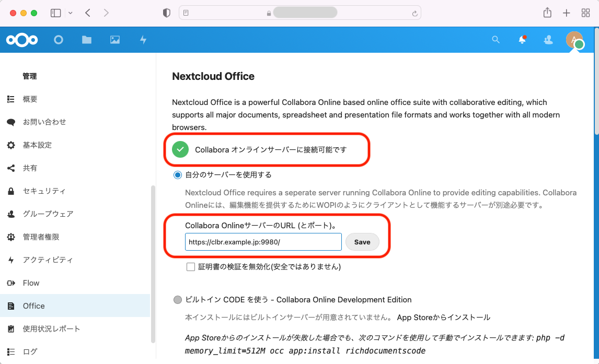Screen dimensions: 599x364
Task: Click the Flow arrow icon
Action: [10, 283]
